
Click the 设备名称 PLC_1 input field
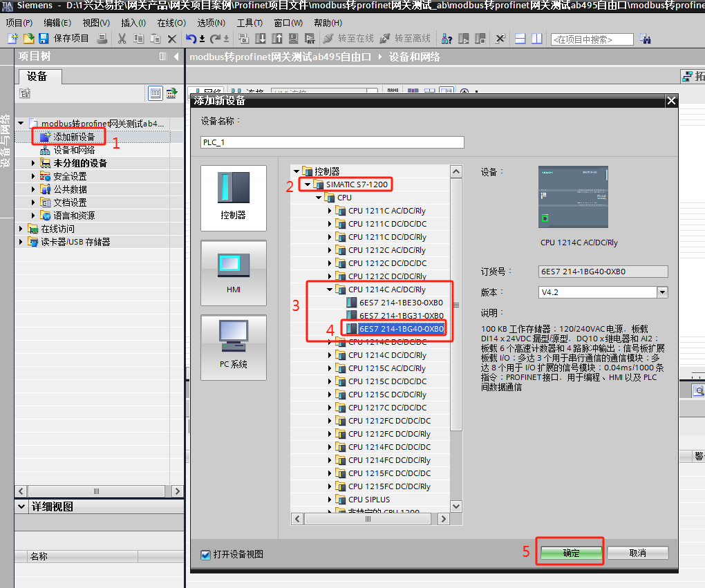[332, 142]
